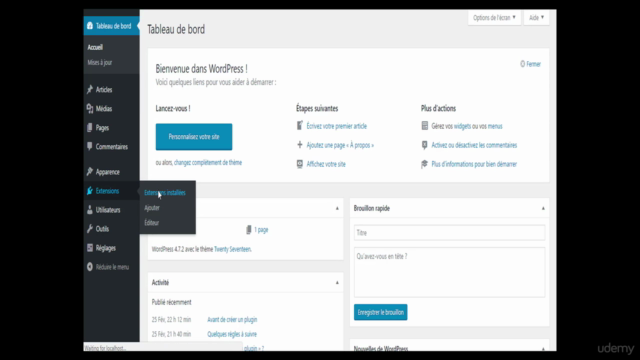Click the edit icon beside Écrivez votre premier article
Viewport: 640px width, 360px height.
tap(300, 125)
